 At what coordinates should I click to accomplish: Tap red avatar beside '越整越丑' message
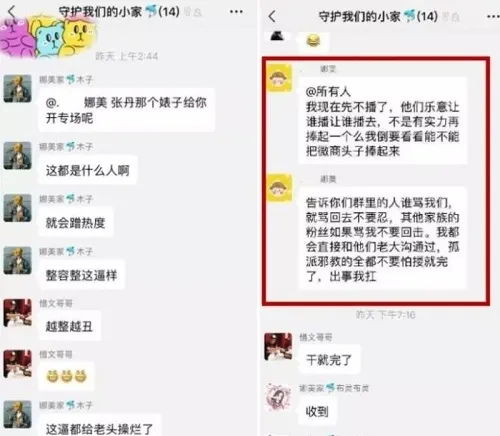[17, 313]
